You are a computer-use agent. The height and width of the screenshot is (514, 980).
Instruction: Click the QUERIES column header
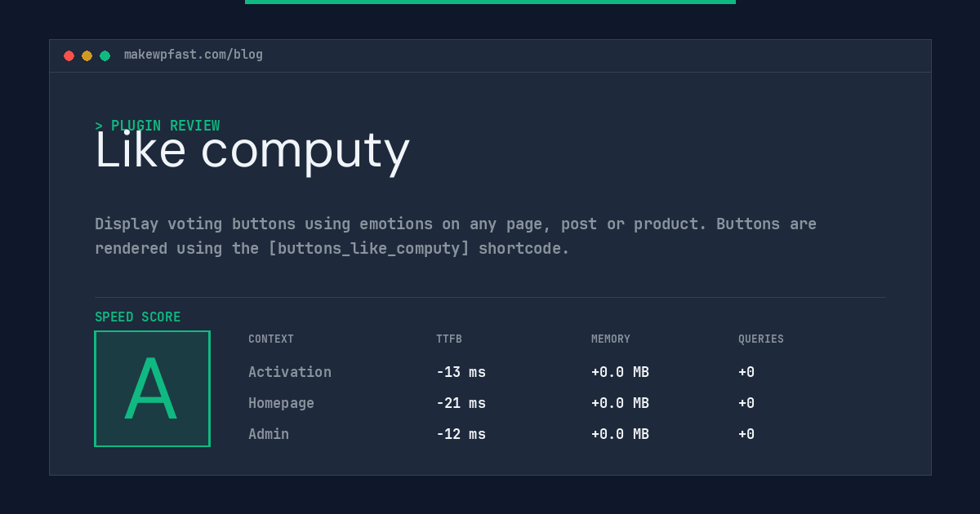pos(761,339)
